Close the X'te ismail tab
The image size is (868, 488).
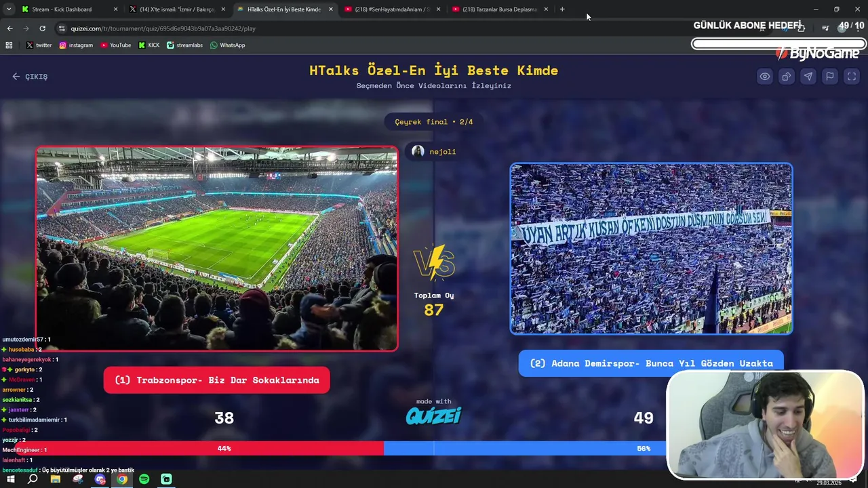tap(223, 9)
